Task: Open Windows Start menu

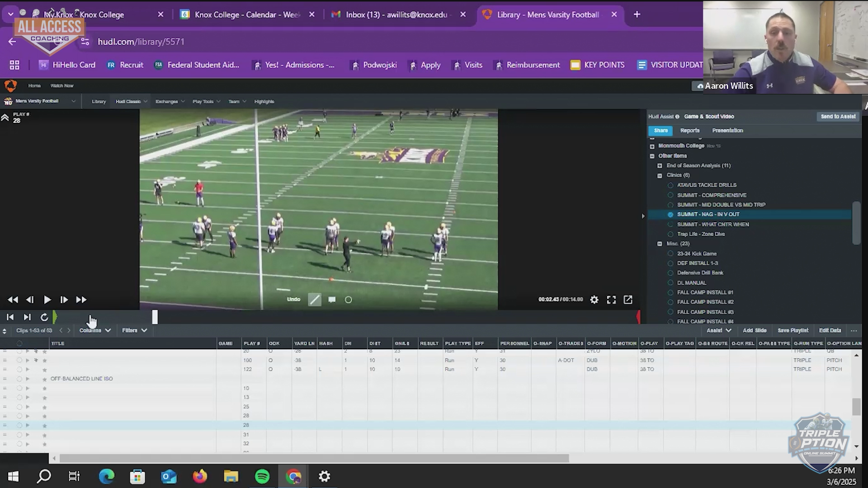Action: (x=13, y=476)
